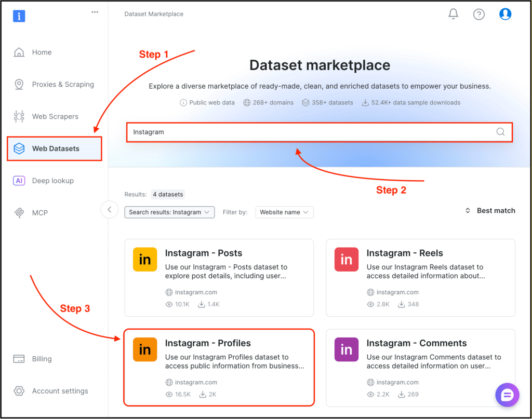Image resolution: width=532 pixels, height=419 pixels.
Task: Click the Instagram Profiles orange logo
Action: tap(145, 349)
